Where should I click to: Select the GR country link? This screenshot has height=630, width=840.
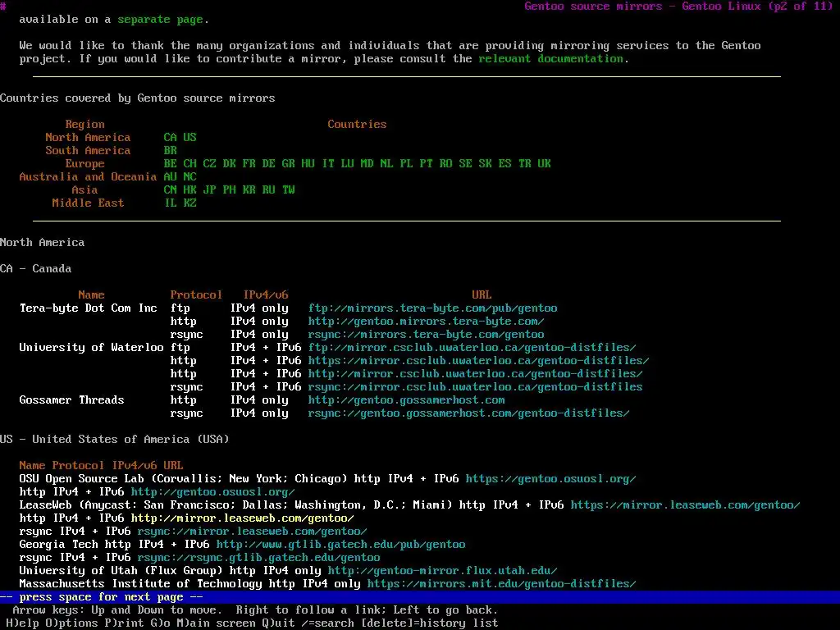coord(288,164)
